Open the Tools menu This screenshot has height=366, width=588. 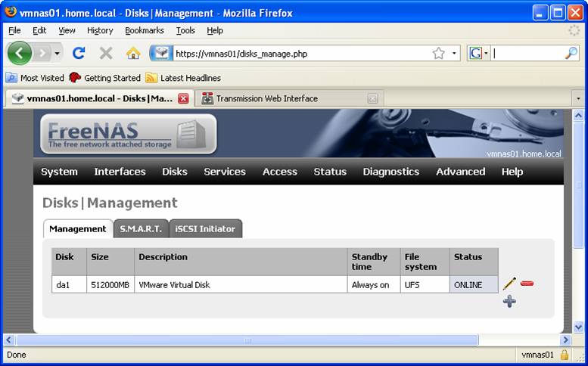coord(185,31)
